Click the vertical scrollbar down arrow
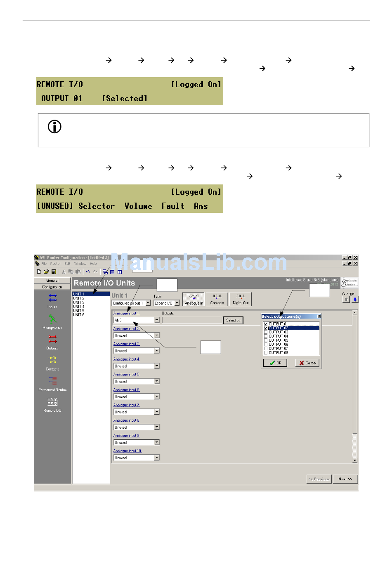 [355, 460]
